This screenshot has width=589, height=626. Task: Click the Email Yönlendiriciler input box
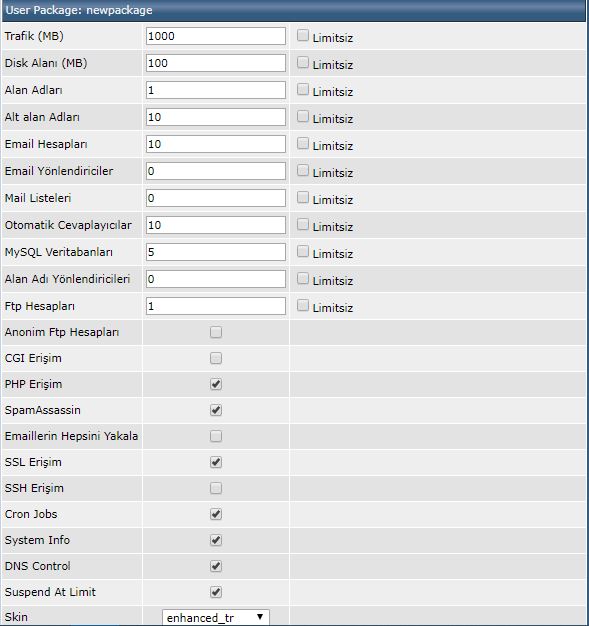tap(216, 171)
